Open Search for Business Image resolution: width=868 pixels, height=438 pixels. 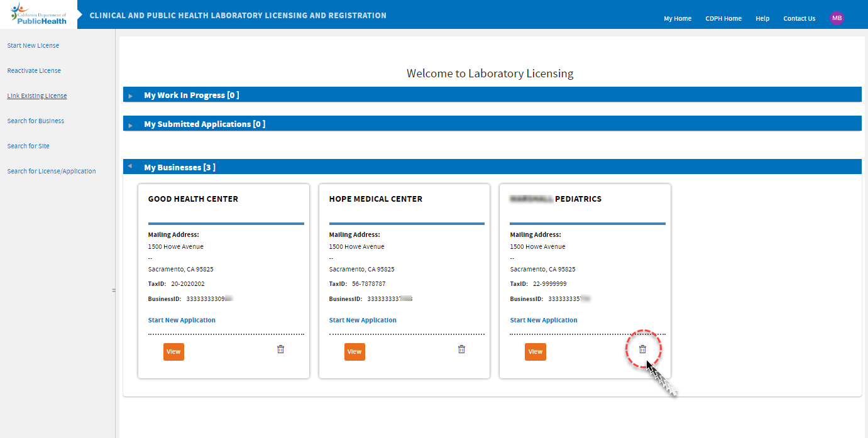(x=36, y=121)
